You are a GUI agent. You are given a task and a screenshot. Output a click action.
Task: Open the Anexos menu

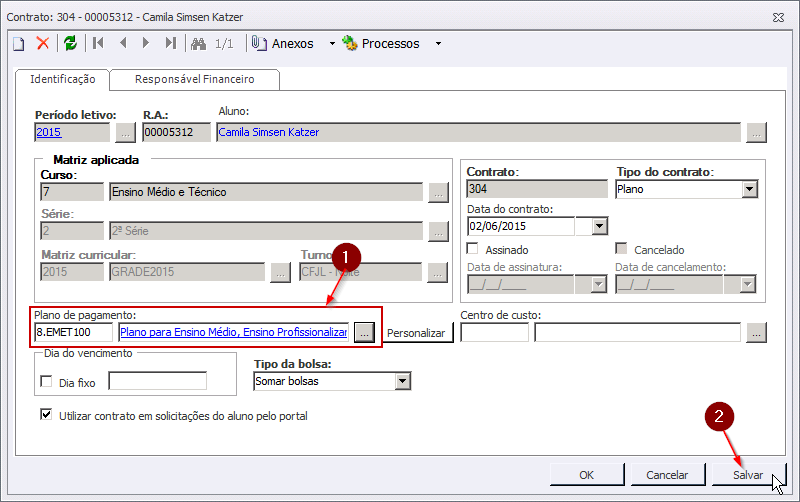click(291, 43)
